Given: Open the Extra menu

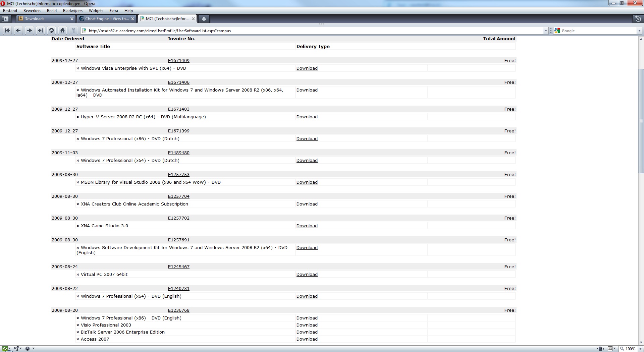Looking at the screenshot, I should [114, 11].
